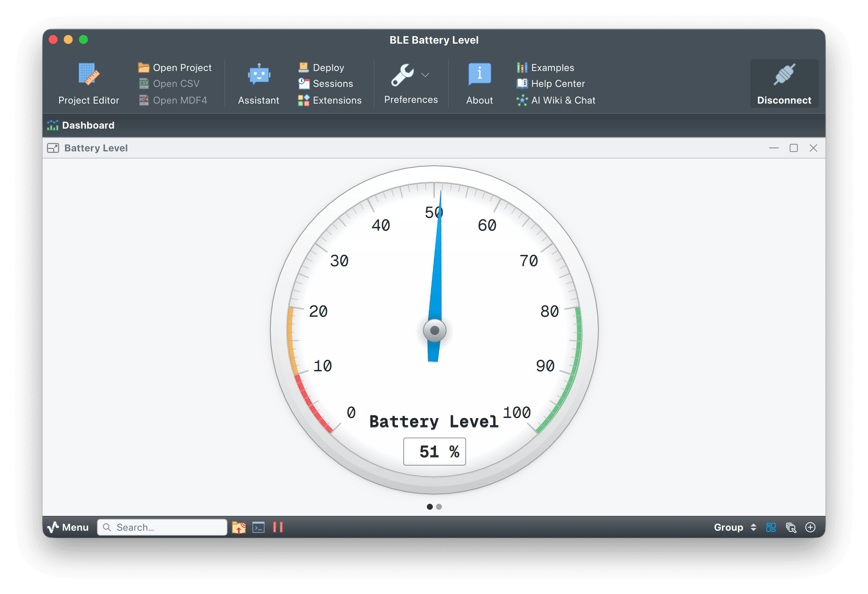Minimize the Battery Level widget
The height and width of the screenshot is (594, 868).
coord(774,148)
